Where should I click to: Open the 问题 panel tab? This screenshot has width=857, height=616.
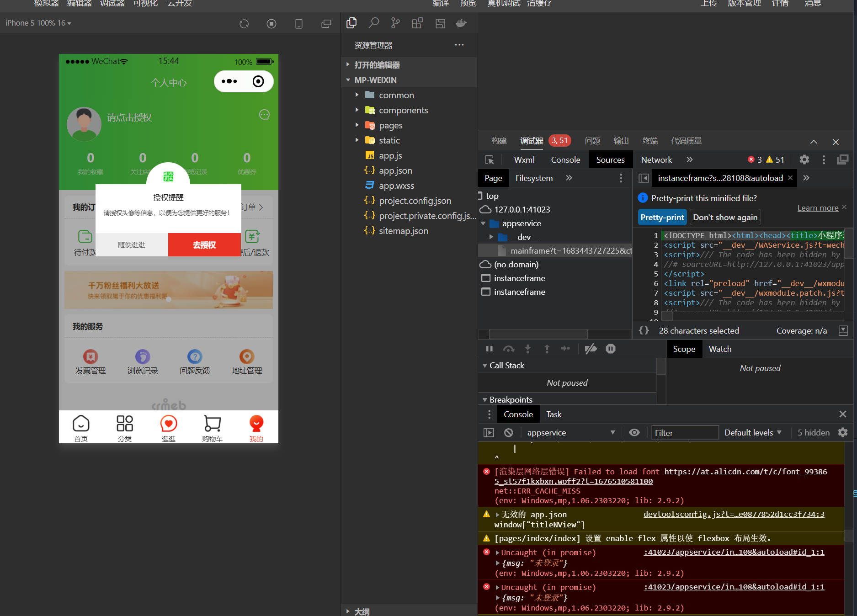592,141
